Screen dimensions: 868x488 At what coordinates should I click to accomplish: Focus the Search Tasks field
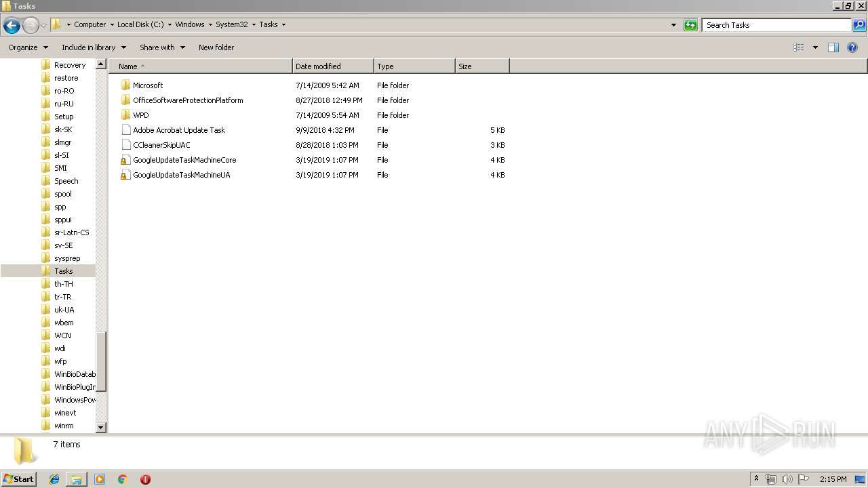777,25
